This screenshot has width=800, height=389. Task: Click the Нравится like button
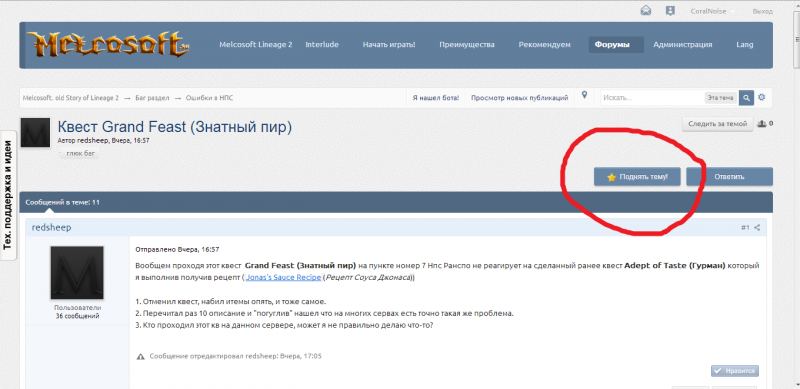[x=735, y=371]
